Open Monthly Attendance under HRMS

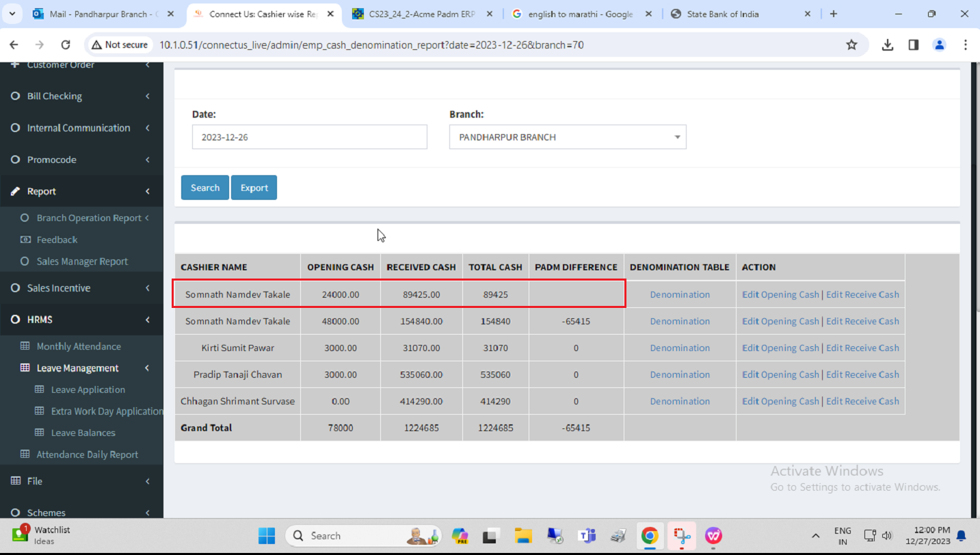(79, 346)
